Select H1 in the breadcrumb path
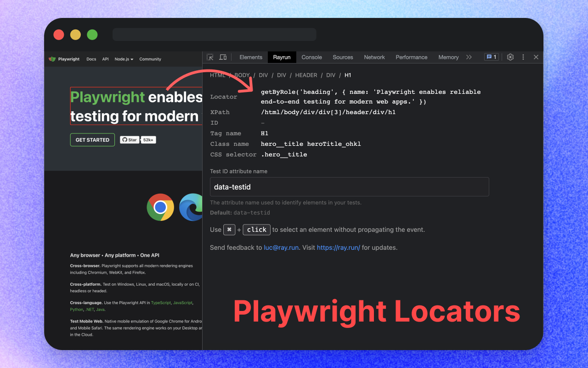Image resolution: width=588 pixels, height=368 pixels. tap(348, 75)
